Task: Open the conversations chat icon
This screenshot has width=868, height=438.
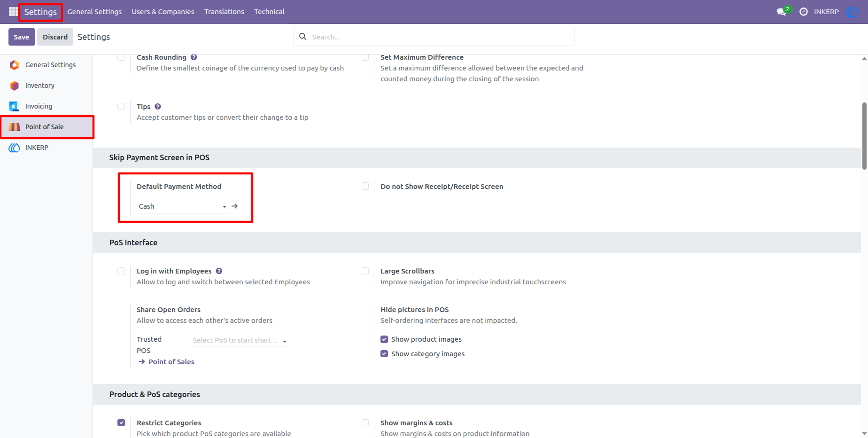Action: [x=782, y=12]
